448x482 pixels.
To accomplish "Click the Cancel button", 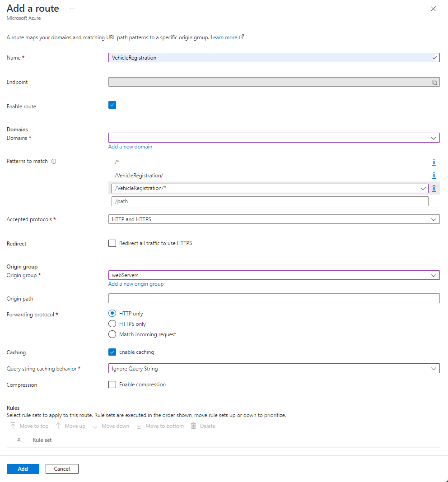I will [x=62, y=469].
